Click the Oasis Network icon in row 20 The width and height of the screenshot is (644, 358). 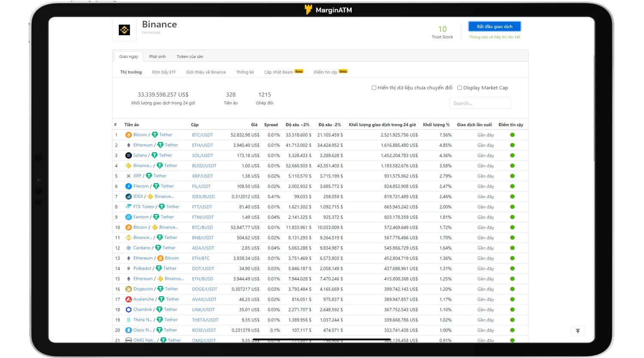(x=128, y=330)
